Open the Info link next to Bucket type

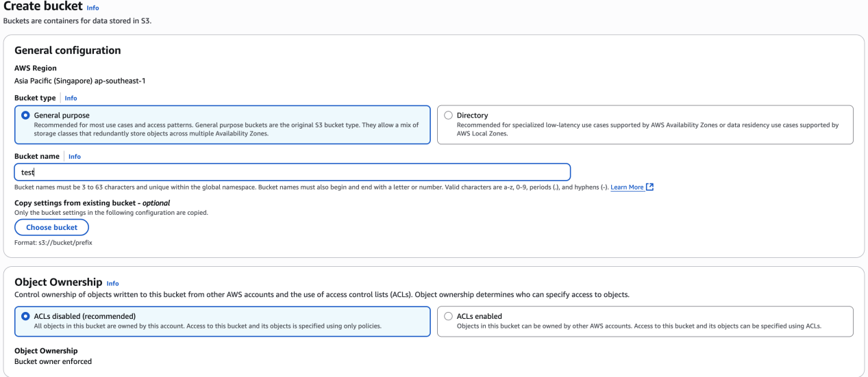[x=71, y=98]
